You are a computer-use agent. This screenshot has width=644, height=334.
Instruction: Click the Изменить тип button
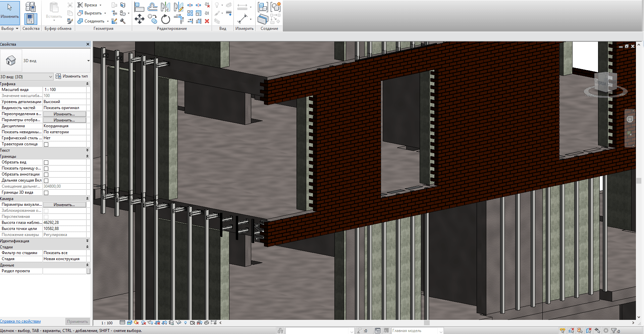click(72, 76)
